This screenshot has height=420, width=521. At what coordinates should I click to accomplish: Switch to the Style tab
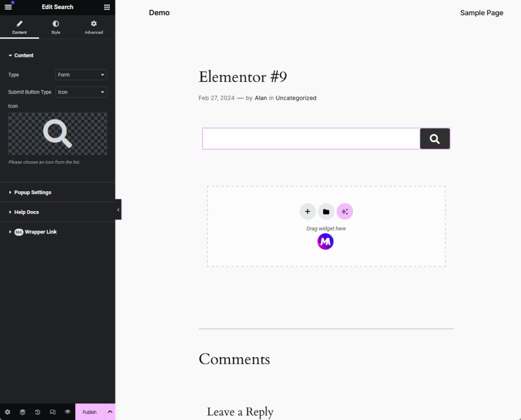click(55, 27)
